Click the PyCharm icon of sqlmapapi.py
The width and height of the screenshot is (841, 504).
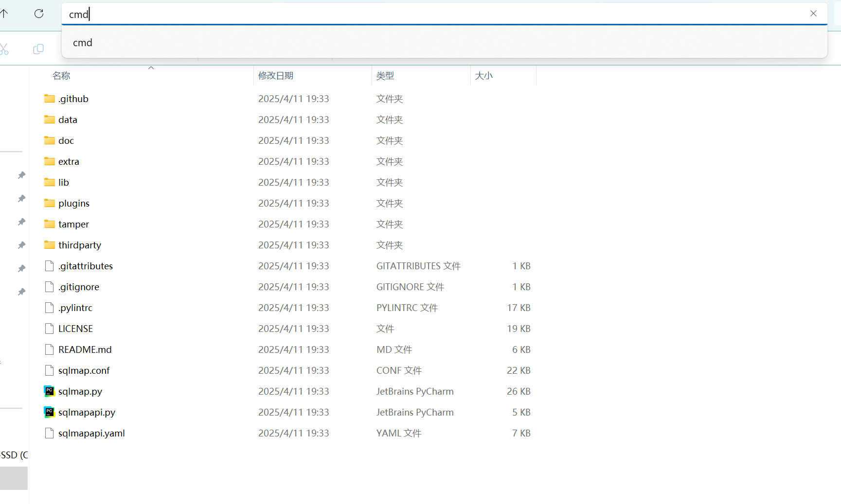click(x=49, y=412)
